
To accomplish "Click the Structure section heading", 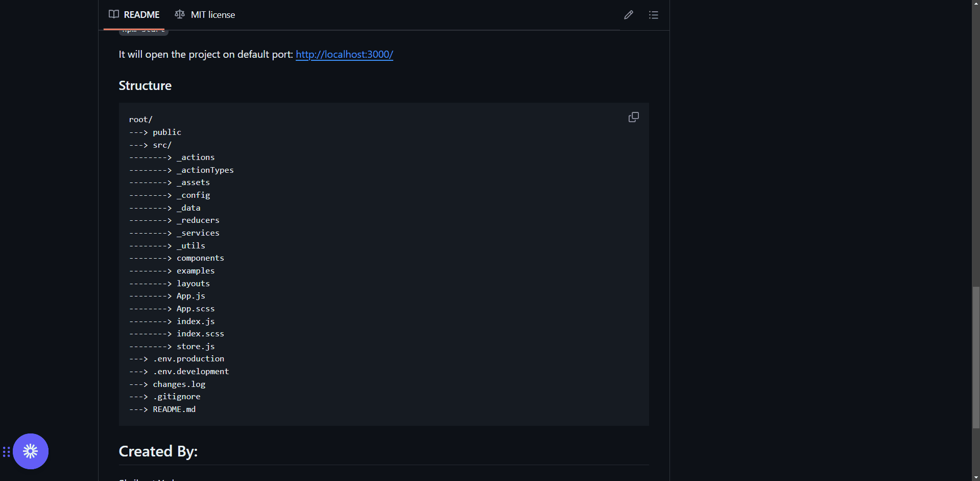I will click(145, 85).
